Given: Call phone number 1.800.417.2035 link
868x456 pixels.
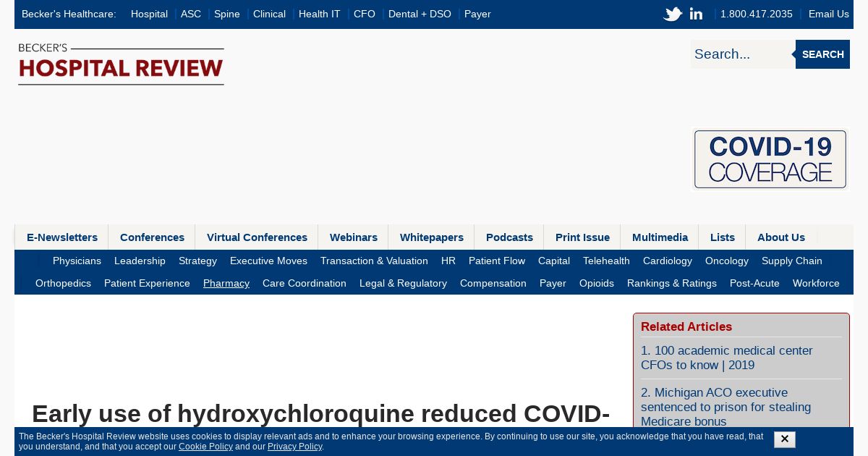Looking at the screenshot, I should click(757, 14).
